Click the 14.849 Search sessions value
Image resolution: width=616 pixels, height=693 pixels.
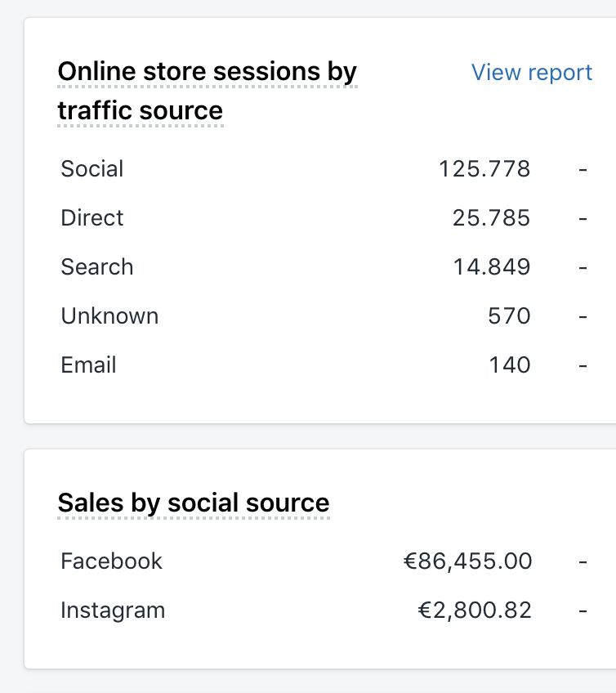491,267
